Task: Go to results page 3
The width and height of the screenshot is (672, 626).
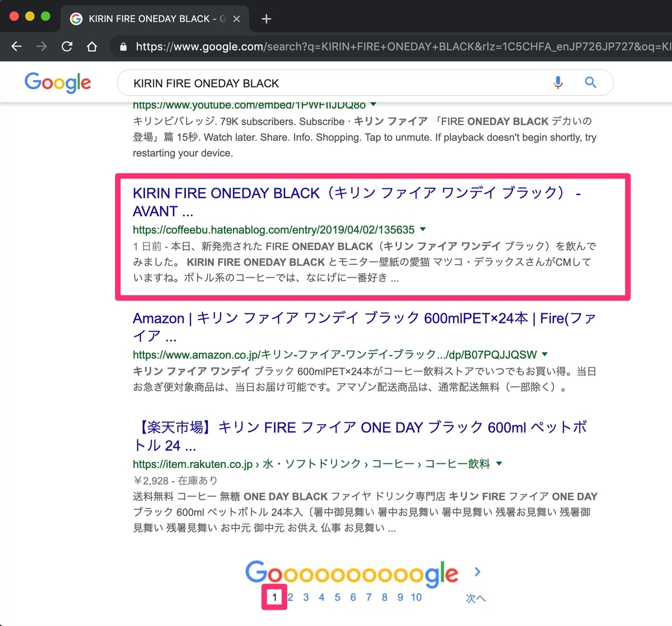Action: (x=306, y=597)
